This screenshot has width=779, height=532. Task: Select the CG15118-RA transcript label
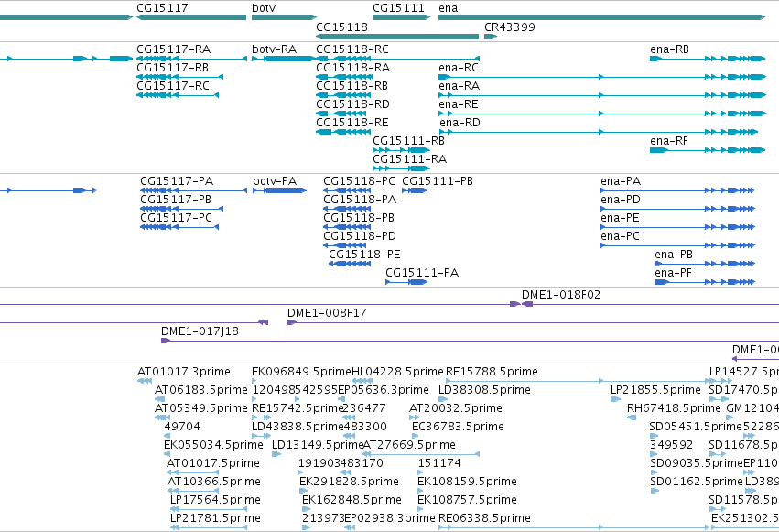coord(352,68)
